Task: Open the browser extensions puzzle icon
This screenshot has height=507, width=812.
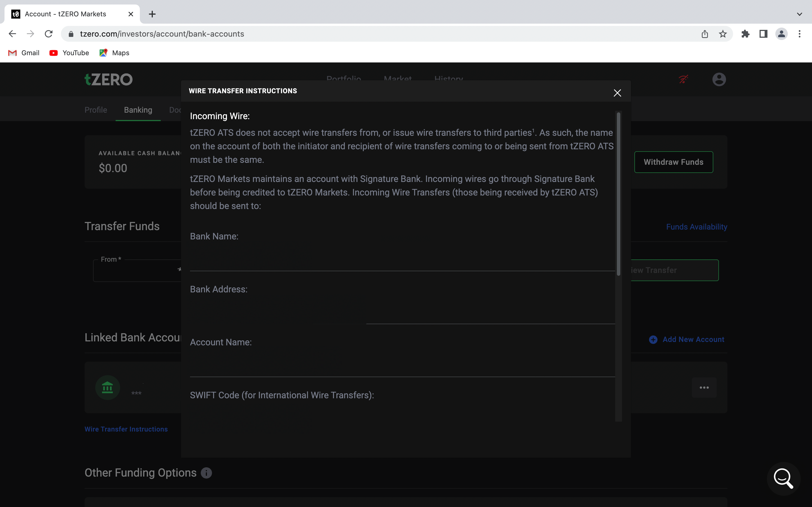Action: (x=745, y=34)
